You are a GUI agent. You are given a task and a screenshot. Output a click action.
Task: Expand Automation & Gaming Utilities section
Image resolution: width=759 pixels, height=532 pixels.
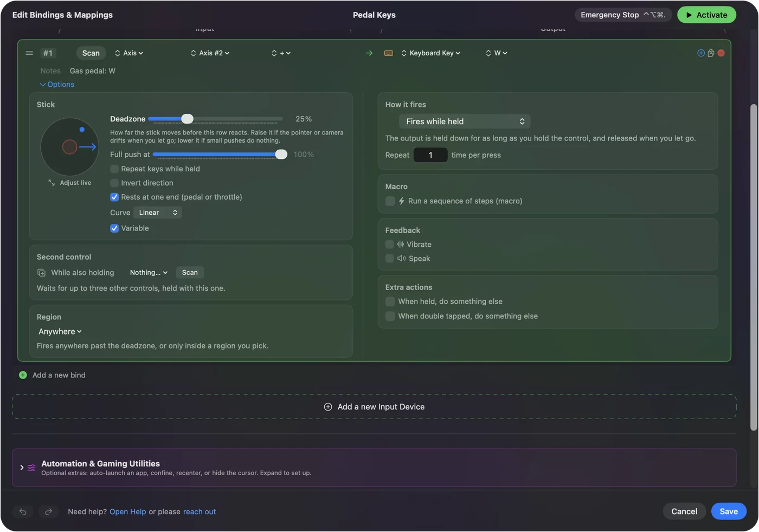[22, 467]
